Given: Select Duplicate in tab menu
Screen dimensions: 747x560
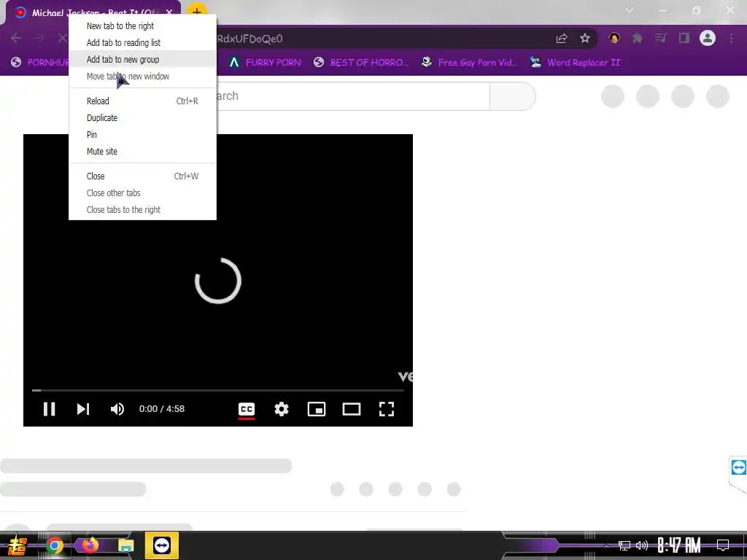Looking at the screenshot, I should [142, 117].
